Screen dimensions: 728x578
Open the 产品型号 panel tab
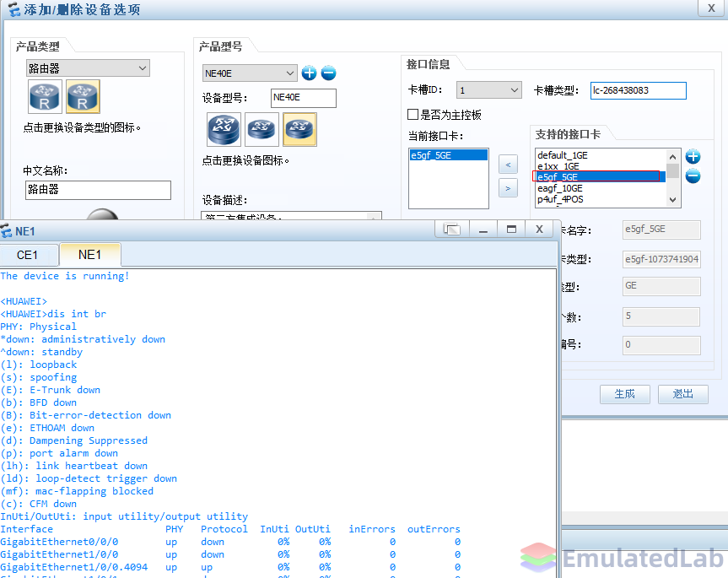tap(221, 46)
